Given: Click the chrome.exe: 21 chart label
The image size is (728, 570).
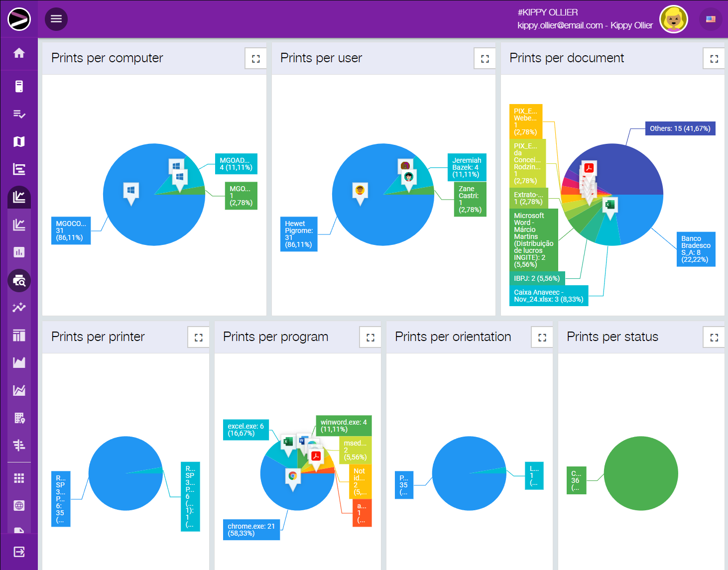Looking at the screenshot, I should click(251, 530).
